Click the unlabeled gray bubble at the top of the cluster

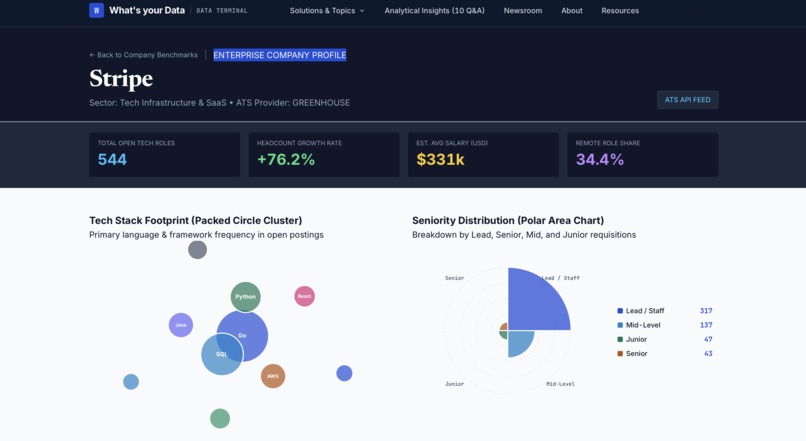pyautogui.click(x=197, y=250)
